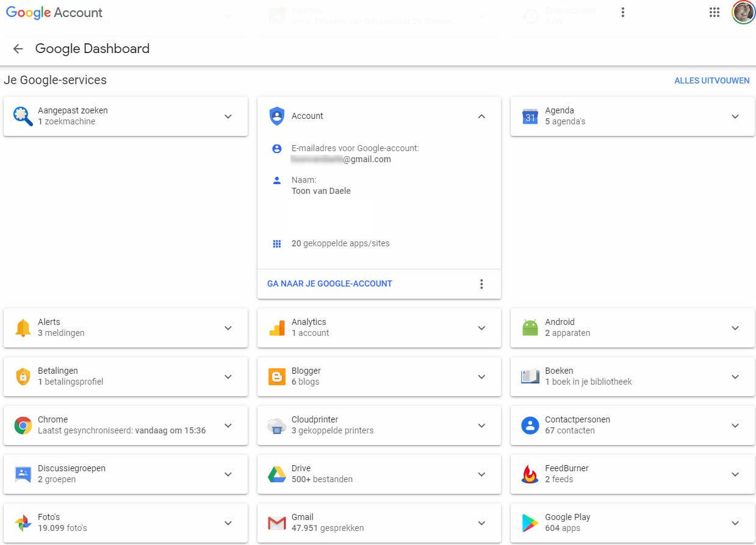Open the Google apps launcher grid
This screenshot has width=756, height=545.
(x=714, y=12)
